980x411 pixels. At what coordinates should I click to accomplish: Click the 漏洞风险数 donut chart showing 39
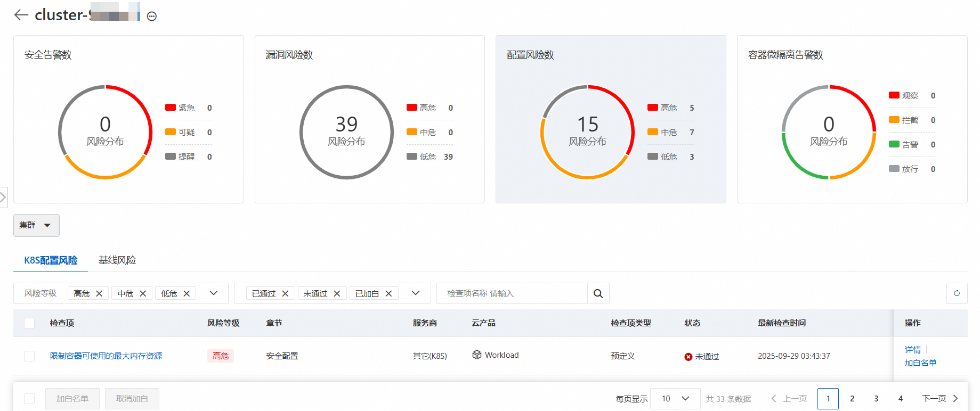[x=346, y=132]
